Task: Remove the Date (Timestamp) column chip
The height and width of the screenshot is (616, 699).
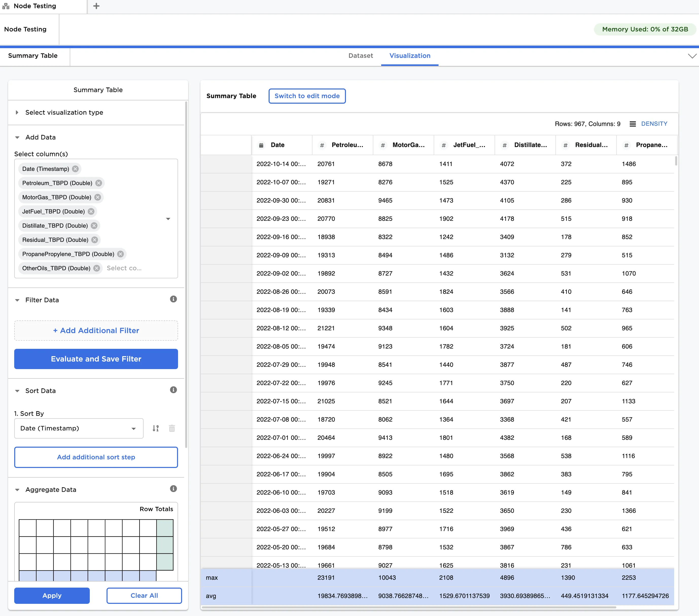Action: pyautogui.click(x=75, y=169)
